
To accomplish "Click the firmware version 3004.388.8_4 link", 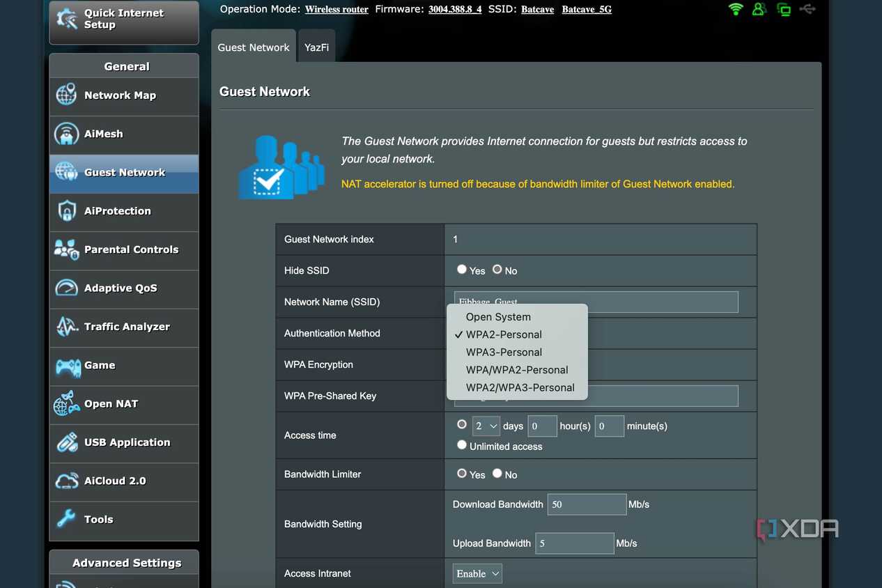I will click(455, 10).
